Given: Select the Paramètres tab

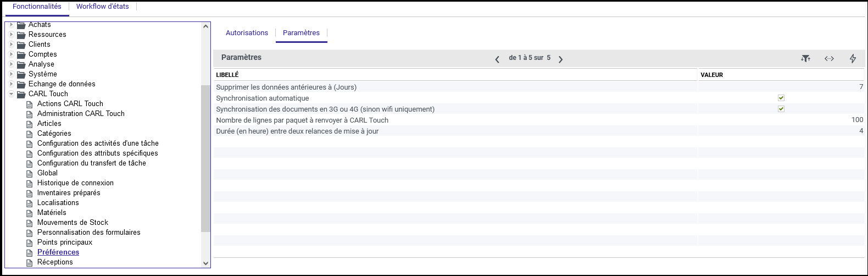Looking at the screenshot, I should pyautogui.click(x=301, y=33).
